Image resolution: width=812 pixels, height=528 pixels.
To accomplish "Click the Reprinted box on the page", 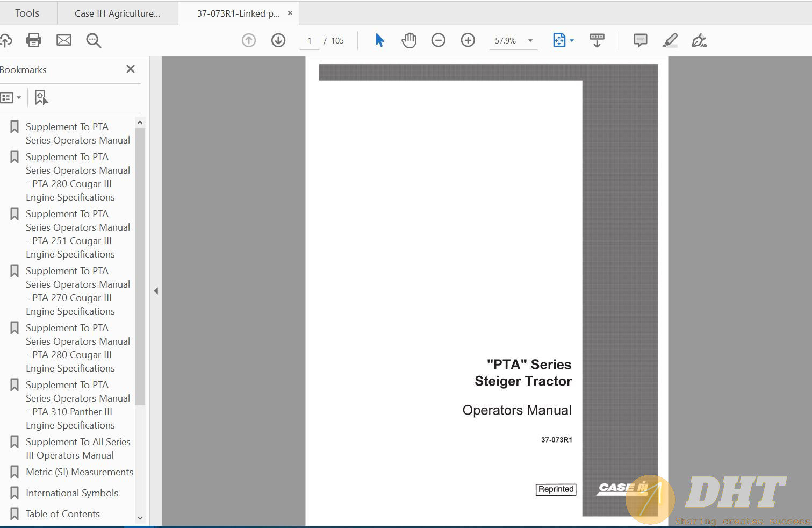I will point(556,489).
